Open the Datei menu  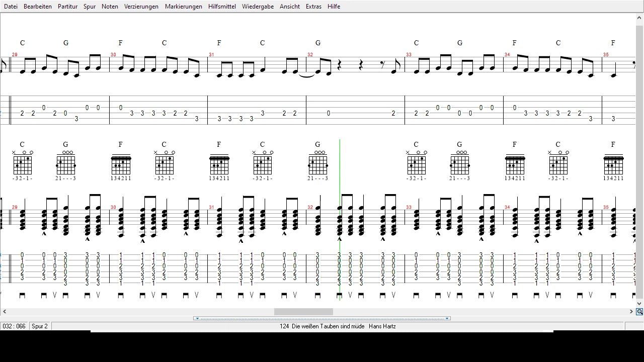[11, 7]
